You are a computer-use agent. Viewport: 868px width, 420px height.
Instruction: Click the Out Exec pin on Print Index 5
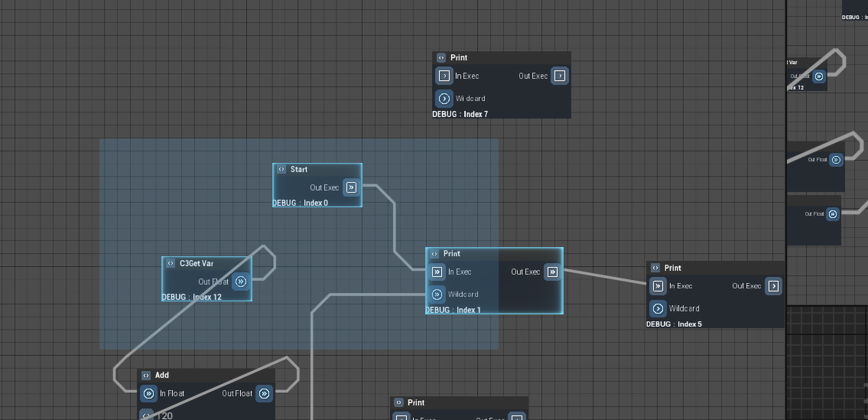tap(774, 286)
